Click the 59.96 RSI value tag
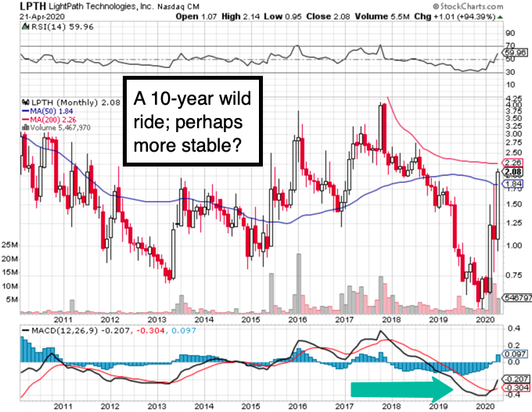Viewport: 532px width, 412px height. point(515,52)
